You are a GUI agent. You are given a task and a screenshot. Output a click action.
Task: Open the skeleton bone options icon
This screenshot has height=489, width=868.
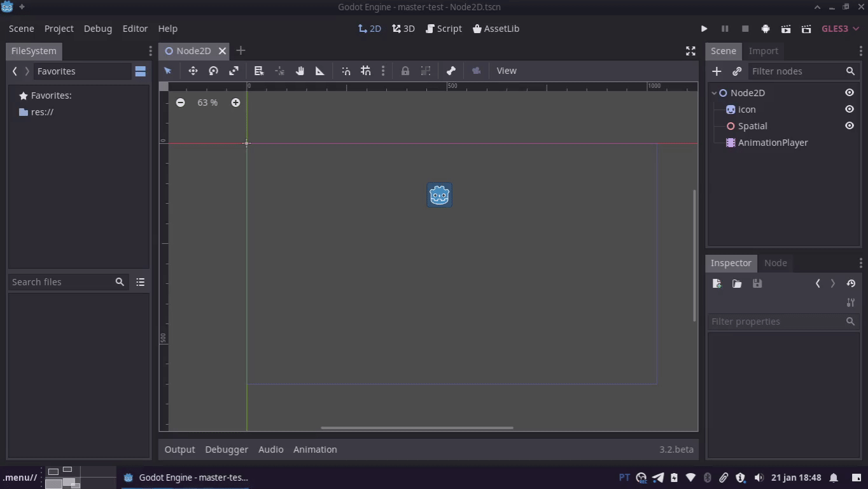[x=451, y=71]
